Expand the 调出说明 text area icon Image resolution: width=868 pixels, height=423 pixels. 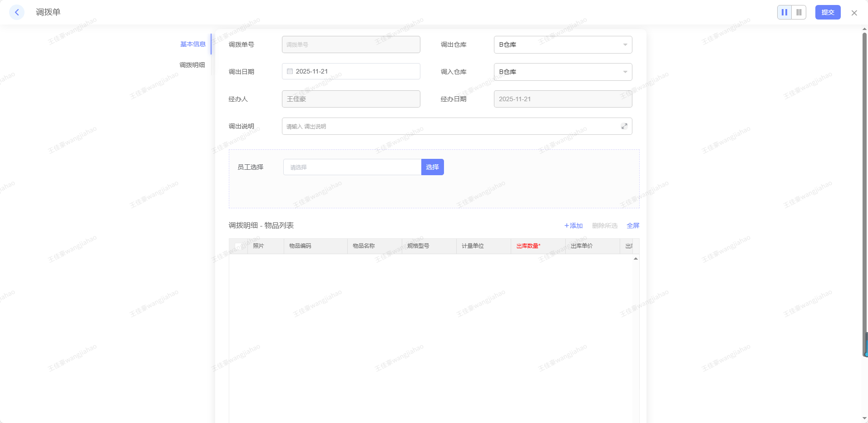pyautogui.click(x=624, y=126)
